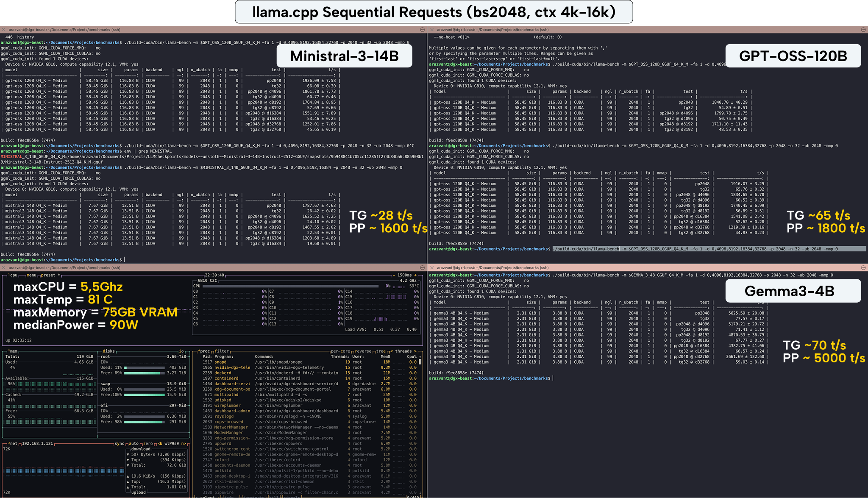Close the top-left terminal pane X icon
The height and width of the screenshot is (498, 868).
(x=3, y=30)
